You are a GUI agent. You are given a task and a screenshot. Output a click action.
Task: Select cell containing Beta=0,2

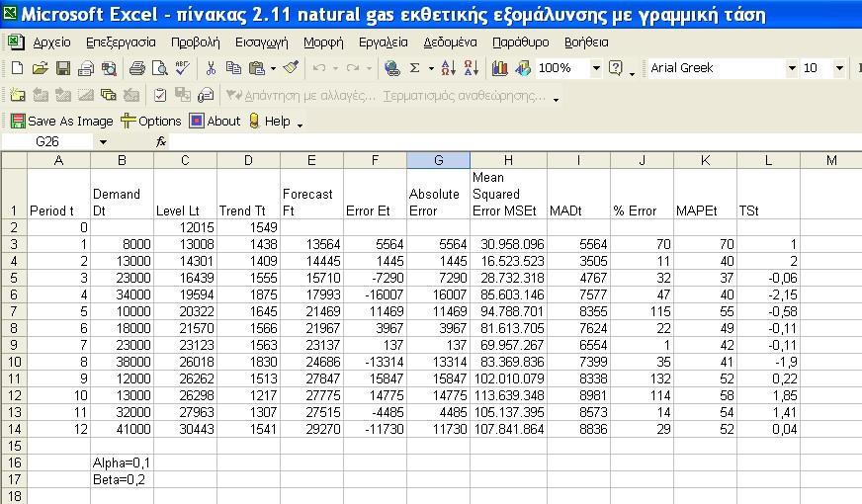tap(122, 480)
